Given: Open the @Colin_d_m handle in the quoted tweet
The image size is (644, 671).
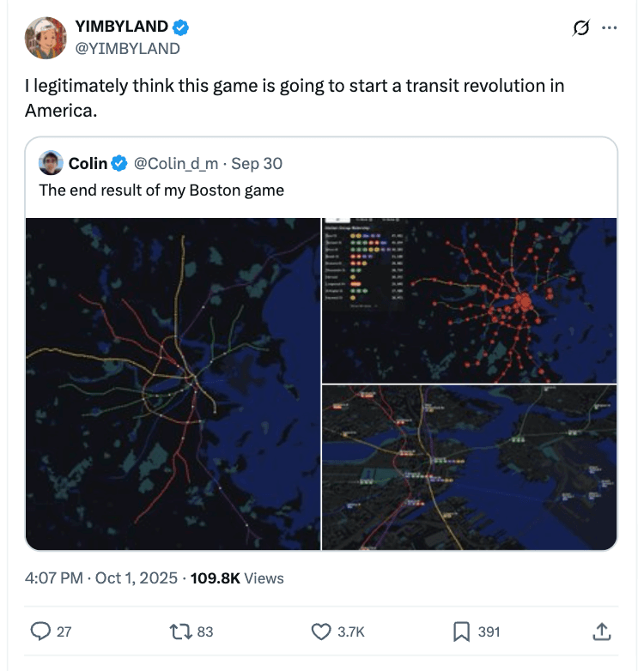Looking at the screenshot, I should click(176, 163).
